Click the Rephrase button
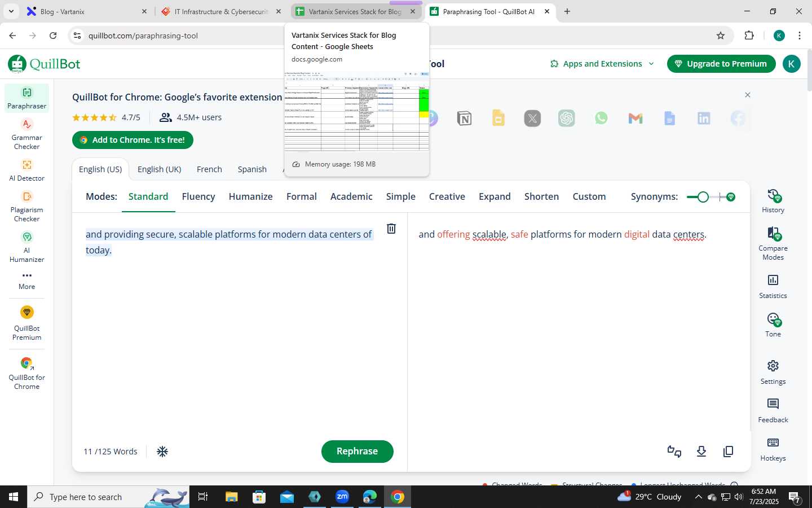The height and width of the screenshot is (508, 812). pyautogui.click(x=358, y=452)
